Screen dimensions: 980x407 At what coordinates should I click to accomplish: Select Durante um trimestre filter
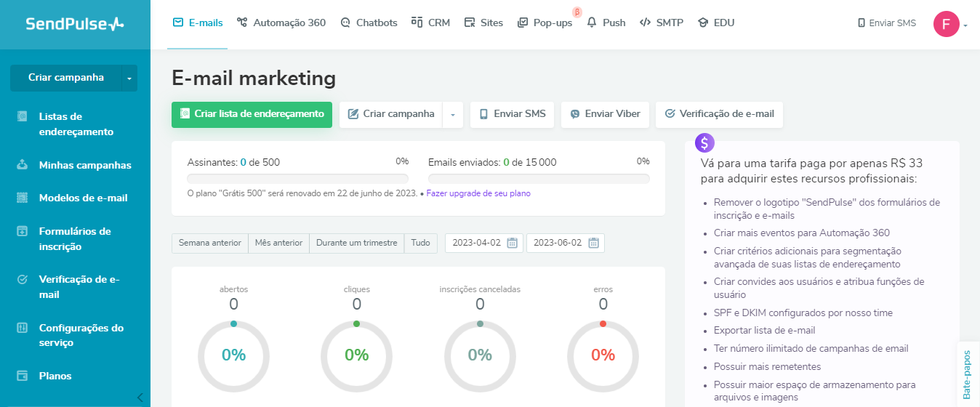(357, 243)
